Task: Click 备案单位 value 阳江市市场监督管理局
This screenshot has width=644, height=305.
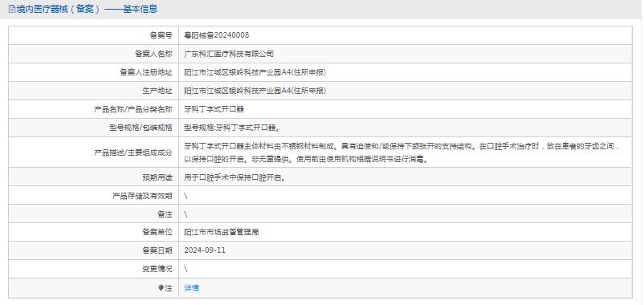Action: [222, 232]
